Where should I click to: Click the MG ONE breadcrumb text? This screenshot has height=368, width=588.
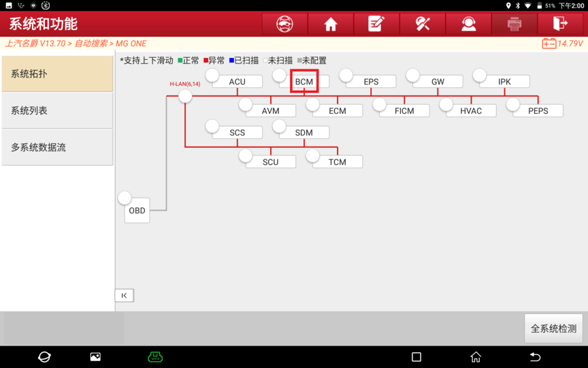pyautogui.click(x=131, y=44)
